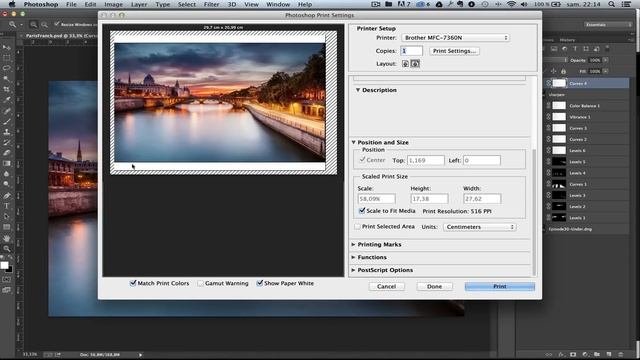Click the Done button
Screen dimensions: 640x360
pyautogui.click(x=434, y=287)
